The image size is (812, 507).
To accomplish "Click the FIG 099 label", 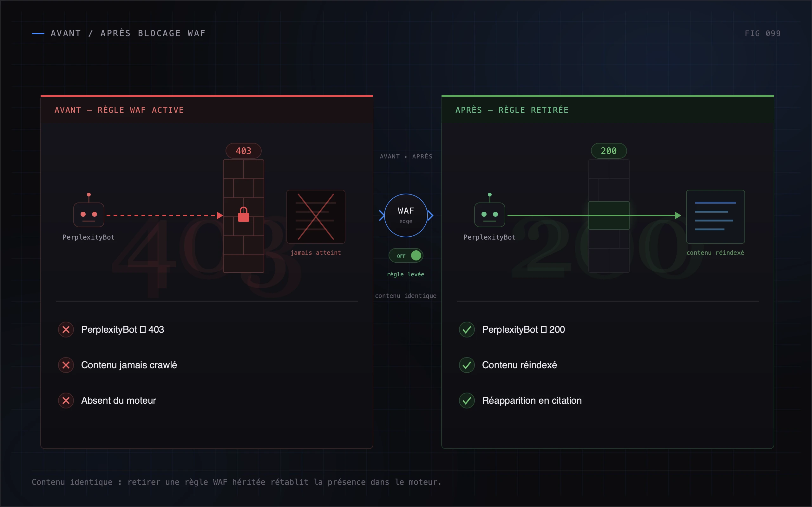I will [763, 34].
